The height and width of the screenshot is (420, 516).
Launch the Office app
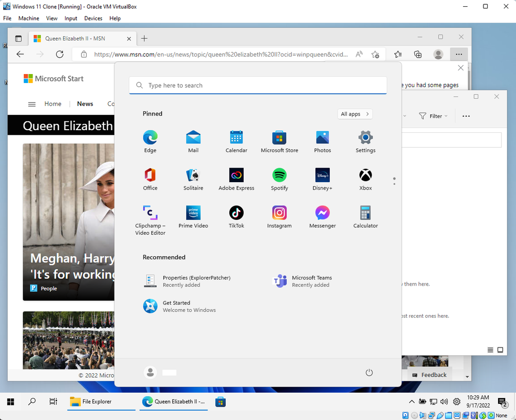(x=150, y=180)
